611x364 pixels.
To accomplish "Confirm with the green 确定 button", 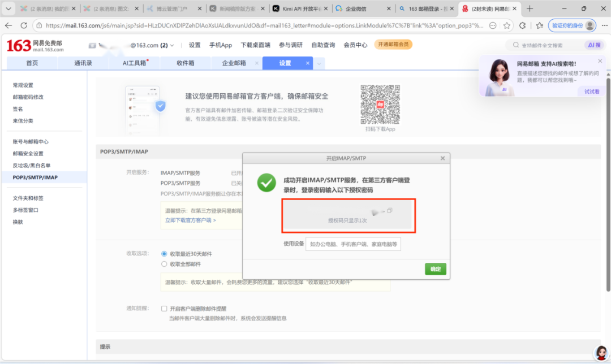I will click(x=435, y=269).
